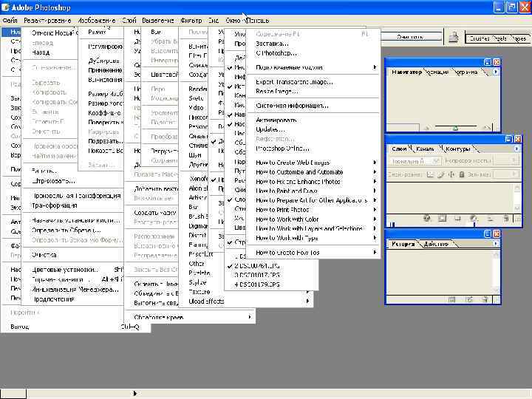This screenshot has width=532, height=399.
Task: Open the Слой menu
Action: tap(129, 21)
